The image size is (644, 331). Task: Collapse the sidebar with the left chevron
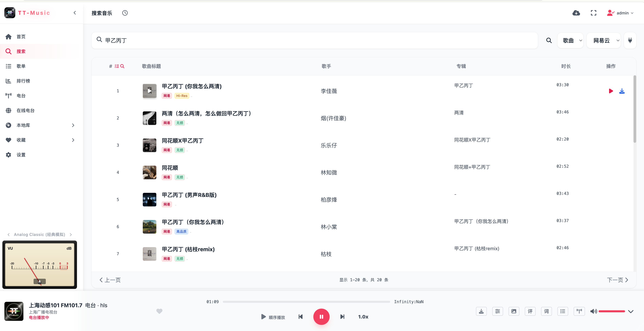click(75, 13)
